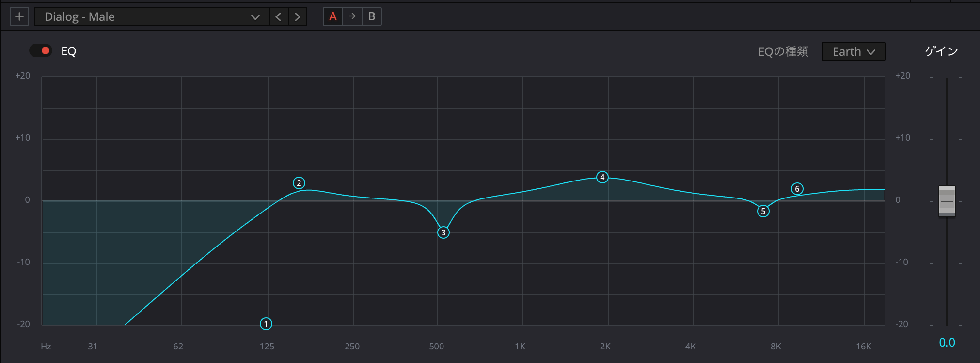Go to the previous preset arrow
Viewport: 980px width, 363px height.
278,17
